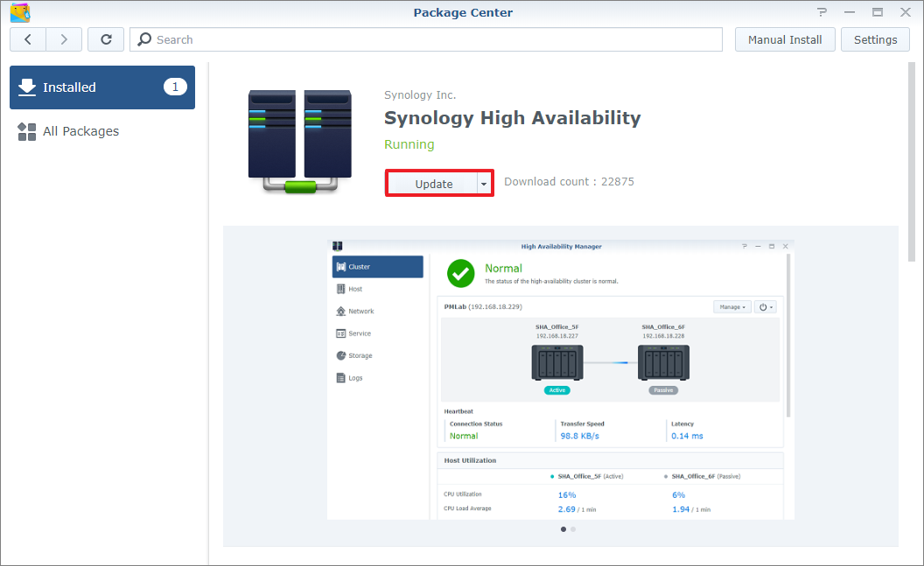Click the High Availability Manager screenshot preview
This screenshot has width=924, height=566.
click(560, 379)
